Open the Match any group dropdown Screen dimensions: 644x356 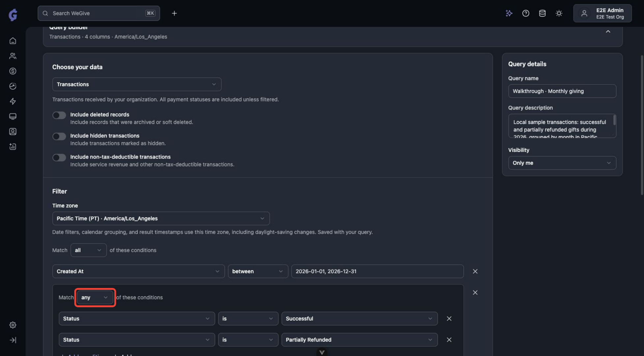click(x=95, y=297)
